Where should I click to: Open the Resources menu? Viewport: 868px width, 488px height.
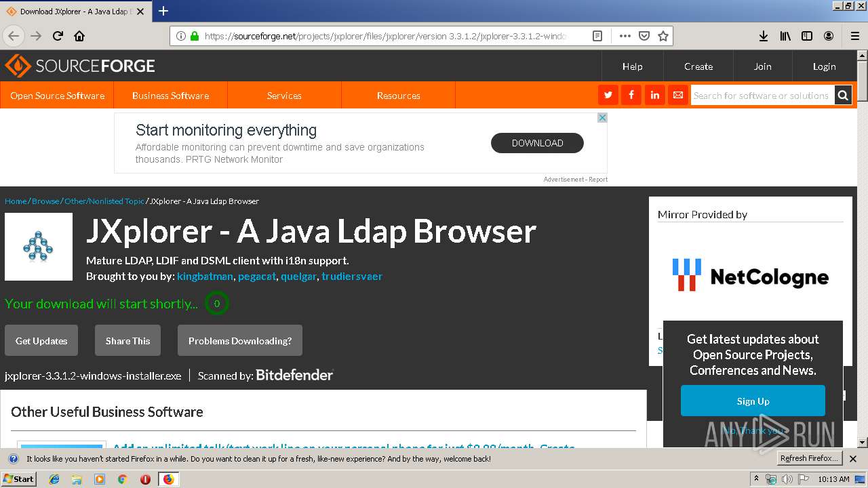[x=398, y=96]
